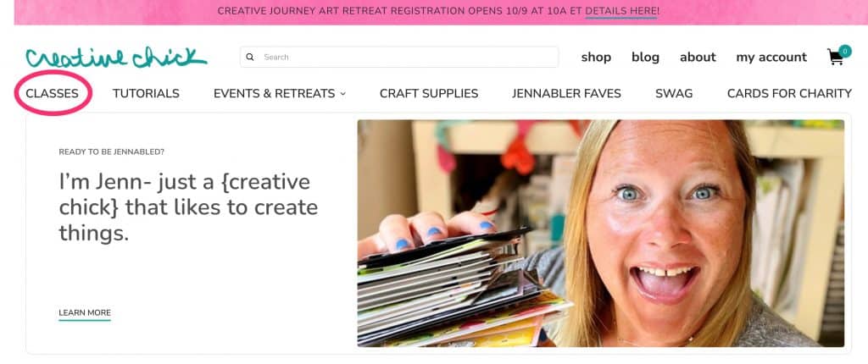The image size is (868, 364).
Task: Open the Events & Retreats menu
Action: coord(280,93)
